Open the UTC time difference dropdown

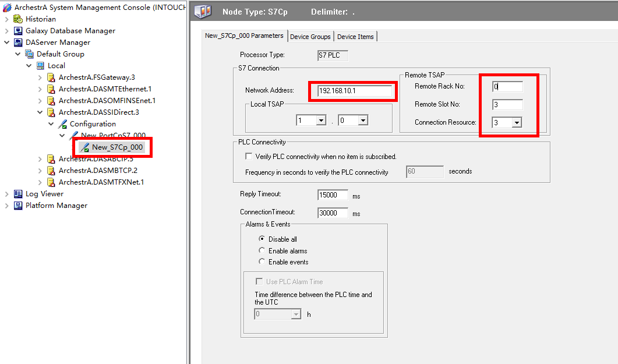[296, 314]
